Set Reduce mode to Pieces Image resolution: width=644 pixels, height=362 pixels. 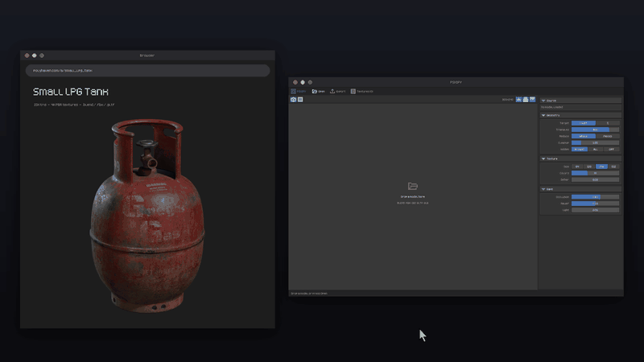coord(608,136)
